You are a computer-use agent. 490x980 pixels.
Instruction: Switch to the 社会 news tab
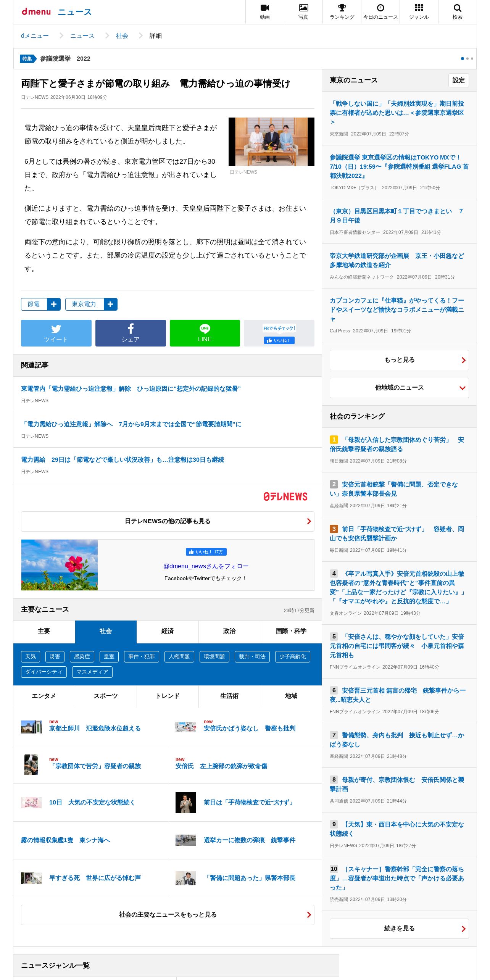[106, 631]
